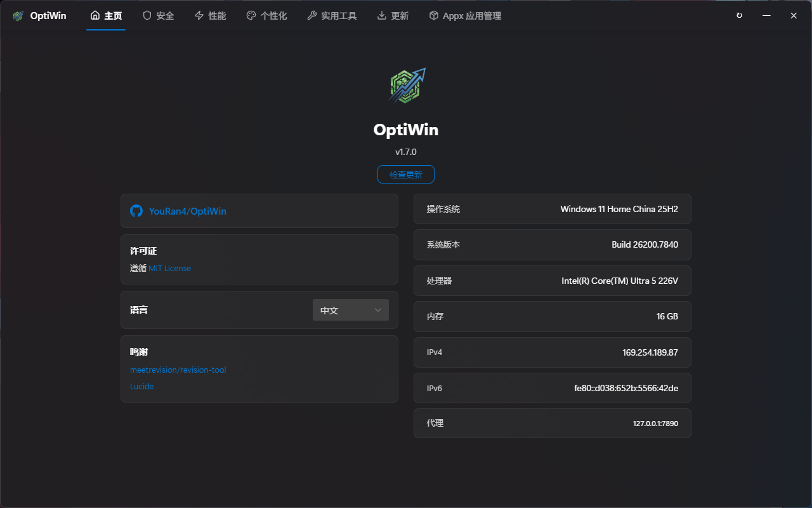Click the IPv6 address fe80::d038:652b:5566:42de
The height and width of the screenshot is (508, 812).
click(x=626, y=388)
